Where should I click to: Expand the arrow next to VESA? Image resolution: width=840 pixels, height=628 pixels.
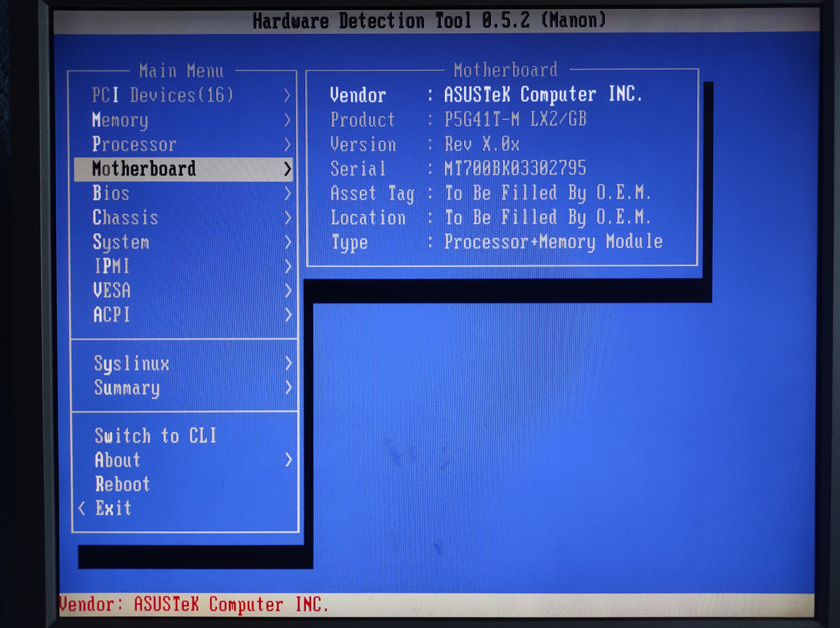287,290
